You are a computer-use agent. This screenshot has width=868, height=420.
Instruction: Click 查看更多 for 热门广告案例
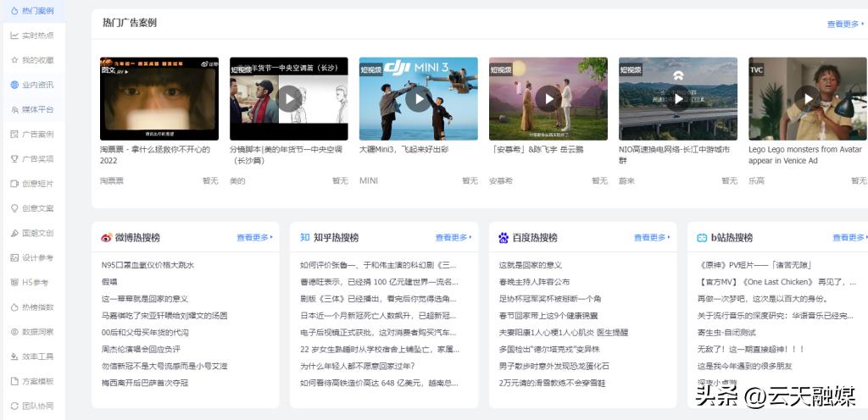(845, 25)
